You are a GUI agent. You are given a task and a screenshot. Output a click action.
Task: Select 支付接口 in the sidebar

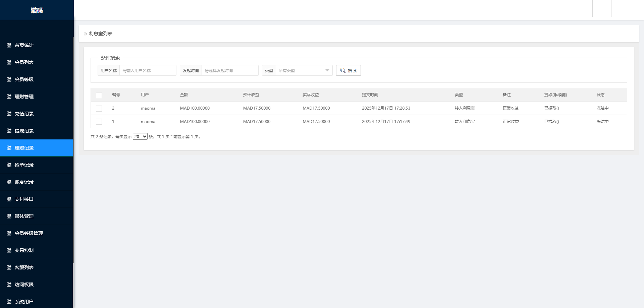(23, 199)
